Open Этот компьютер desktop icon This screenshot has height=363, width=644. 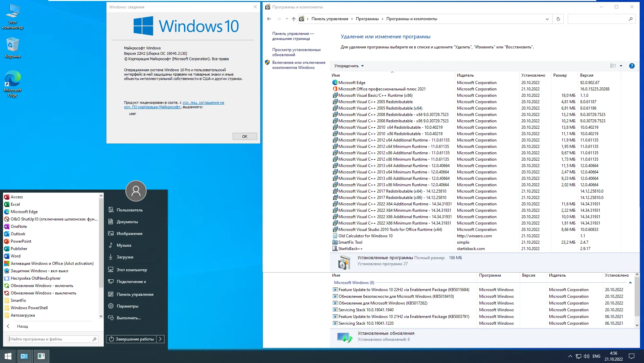[x=13, y=17]
